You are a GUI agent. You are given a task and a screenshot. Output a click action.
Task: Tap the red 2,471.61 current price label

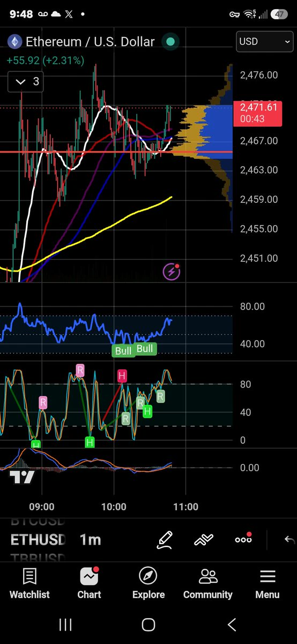tap(257, 112)
